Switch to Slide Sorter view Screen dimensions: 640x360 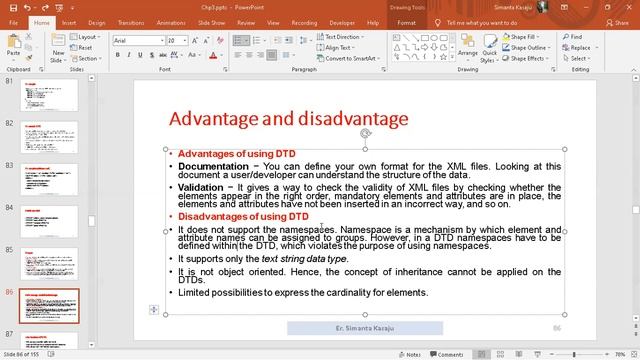(500, 354)
